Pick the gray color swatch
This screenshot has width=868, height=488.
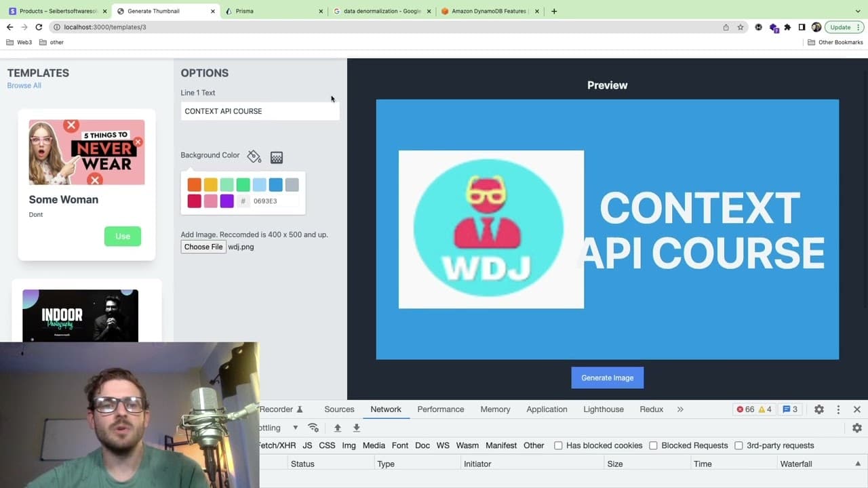pyautogui.click(x=292, y=184)
